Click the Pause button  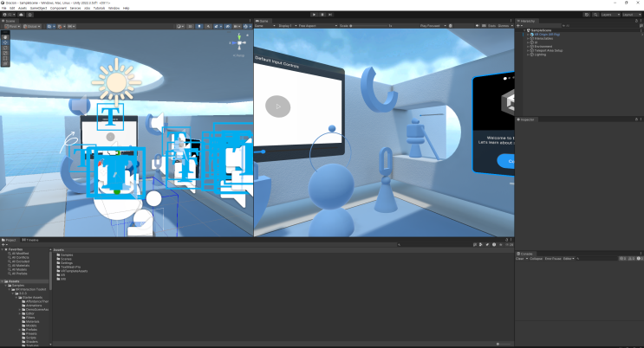pyautogui.click(x=322, y=15)
